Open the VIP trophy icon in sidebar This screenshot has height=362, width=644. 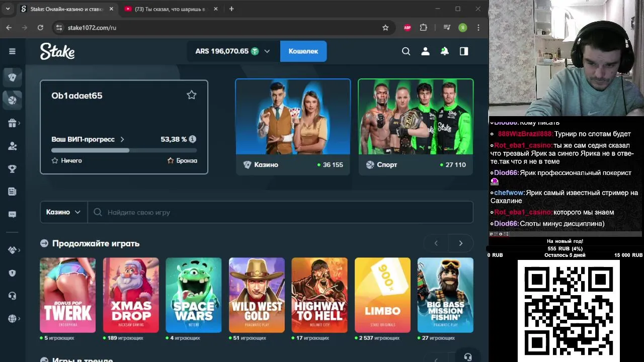(x=12, y=169)
